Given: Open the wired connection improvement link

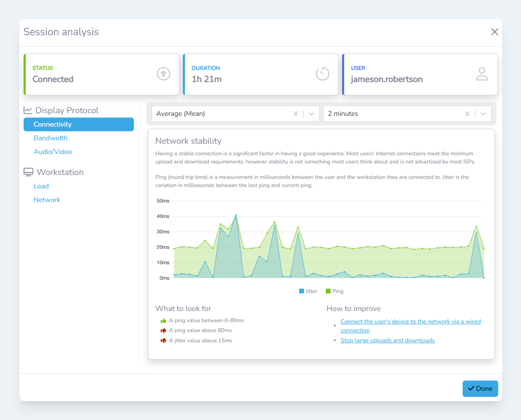Looking at the screenshot, I should coord(410,321).
